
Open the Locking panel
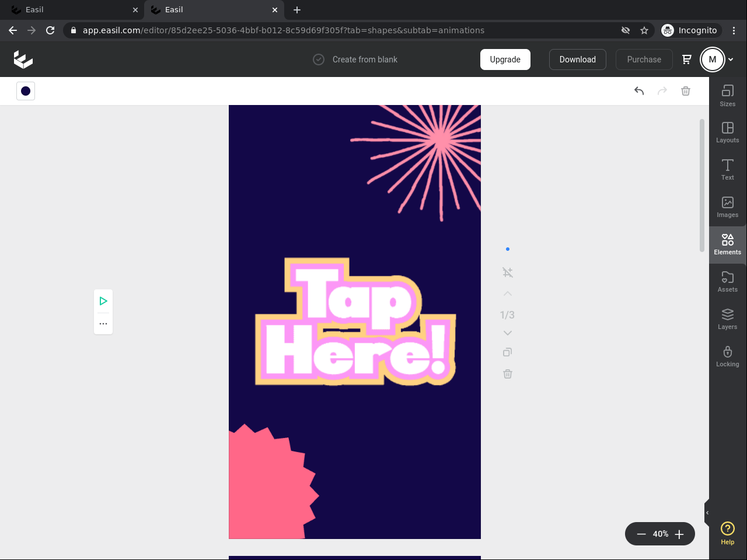(728, 357)
